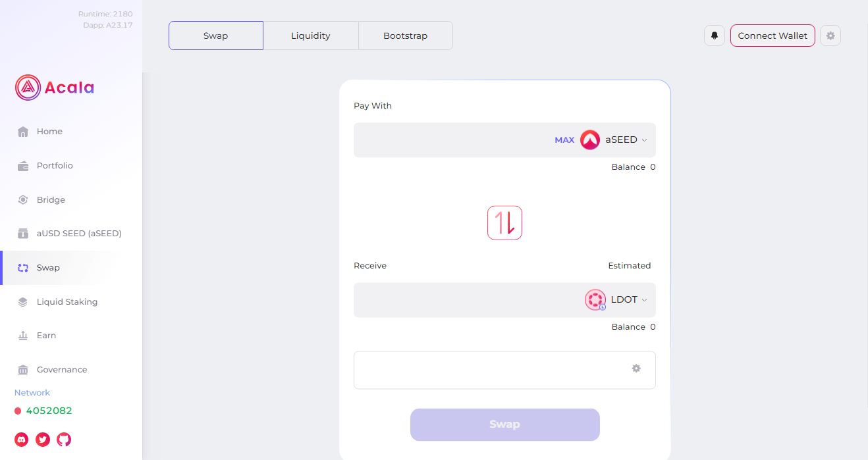The image size is (868, 460).
Task: Flip tokens with the swap direction arrows
Action: click(504, 222)
